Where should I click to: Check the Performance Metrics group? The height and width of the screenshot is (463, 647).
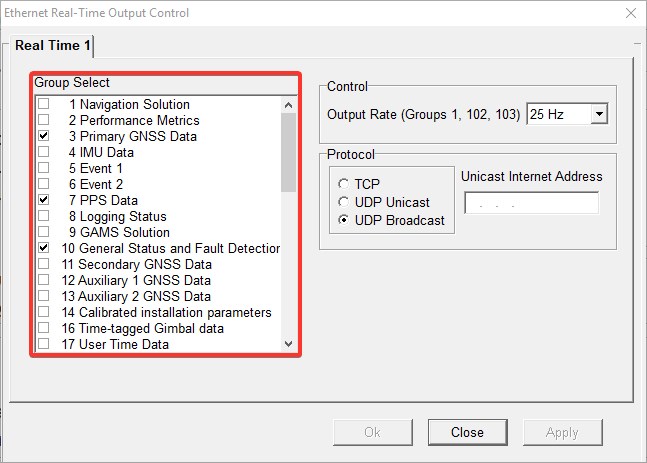pos(43,120)
